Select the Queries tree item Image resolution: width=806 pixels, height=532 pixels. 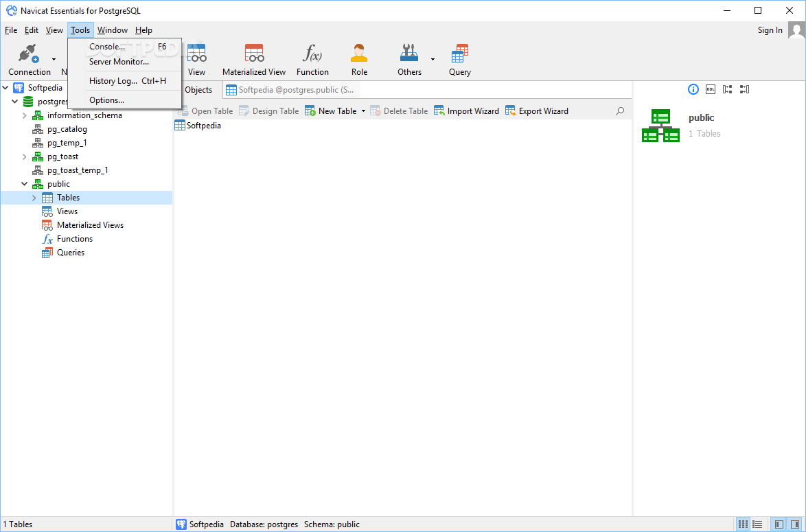coord(71,253)
